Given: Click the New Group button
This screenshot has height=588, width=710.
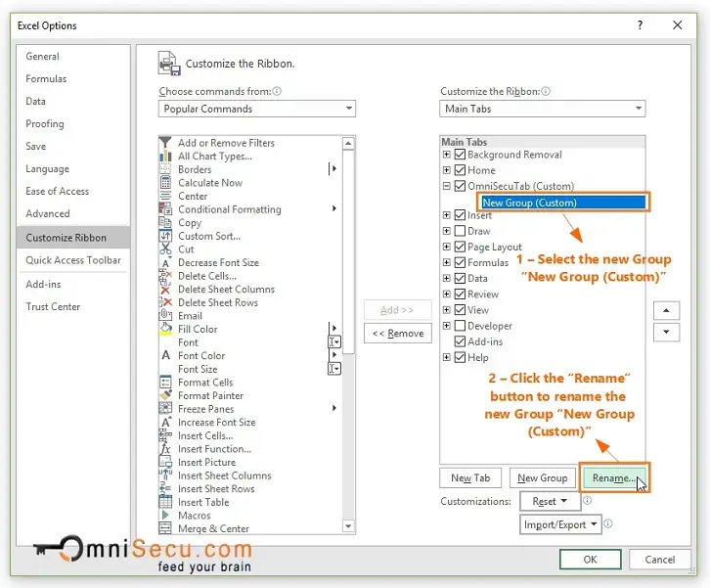Looking at the screenshot, I should [543, 477].
